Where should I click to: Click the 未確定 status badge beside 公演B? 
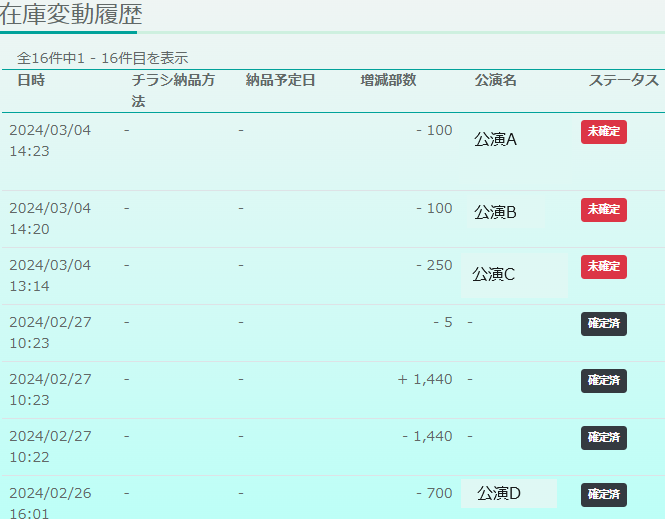603,210
